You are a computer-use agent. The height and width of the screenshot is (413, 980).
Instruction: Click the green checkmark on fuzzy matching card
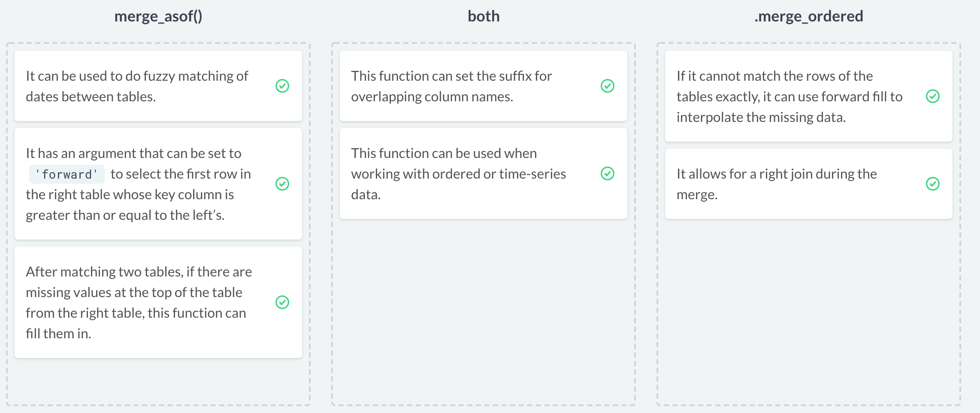[282, 86]
